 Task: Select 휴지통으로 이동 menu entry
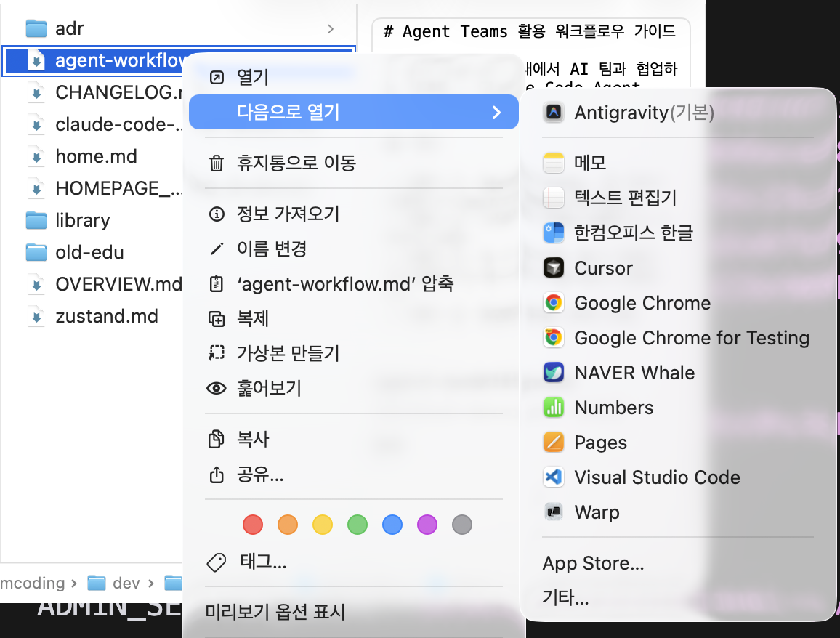pos(354,163)
